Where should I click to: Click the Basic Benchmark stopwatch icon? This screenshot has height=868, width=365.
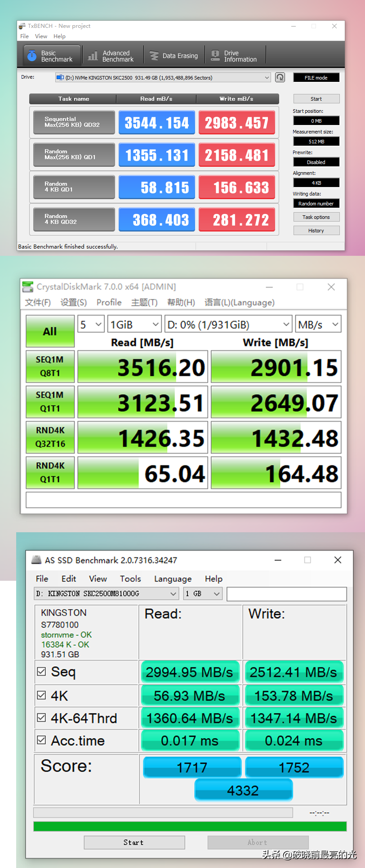[32, 56]
